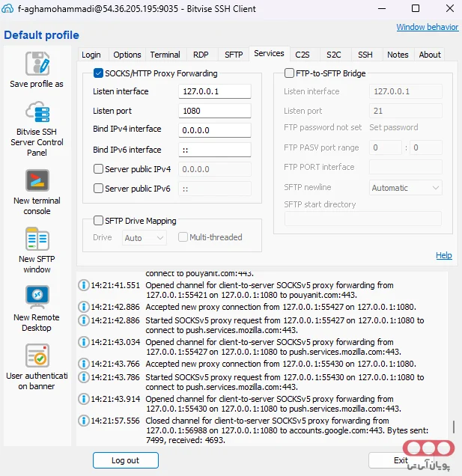The image size is (462, 476).
Task: Click the Bind IPv4 interface field
Action: [215, 130]
